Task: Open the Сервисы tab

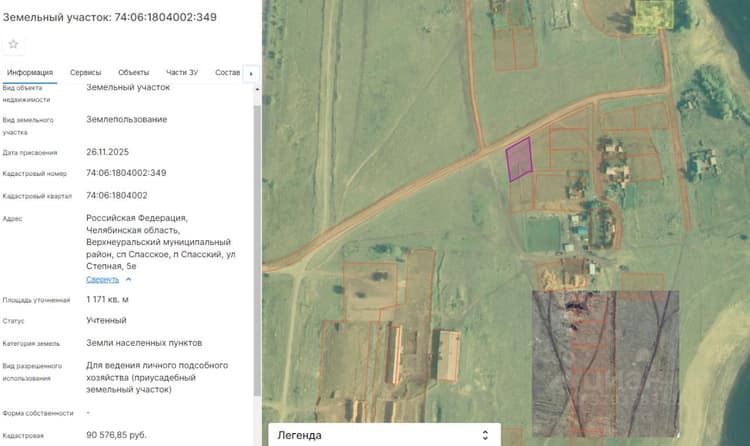Action: tap(86, 72)
